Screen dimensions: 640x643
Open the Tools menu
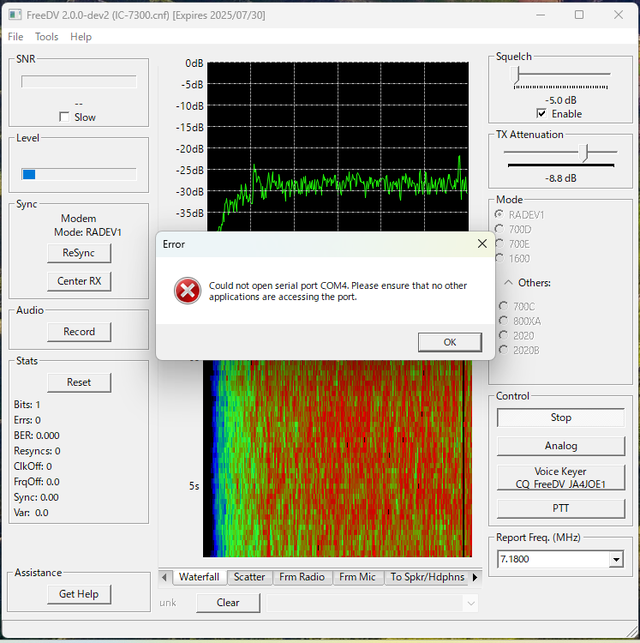[47, 37]
